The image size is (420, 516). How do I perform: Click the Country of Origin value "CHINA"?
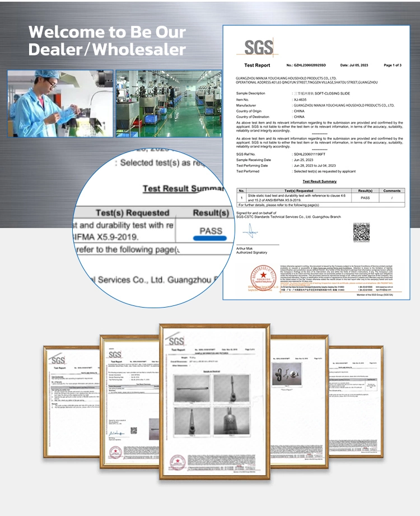tap(299, 111)
